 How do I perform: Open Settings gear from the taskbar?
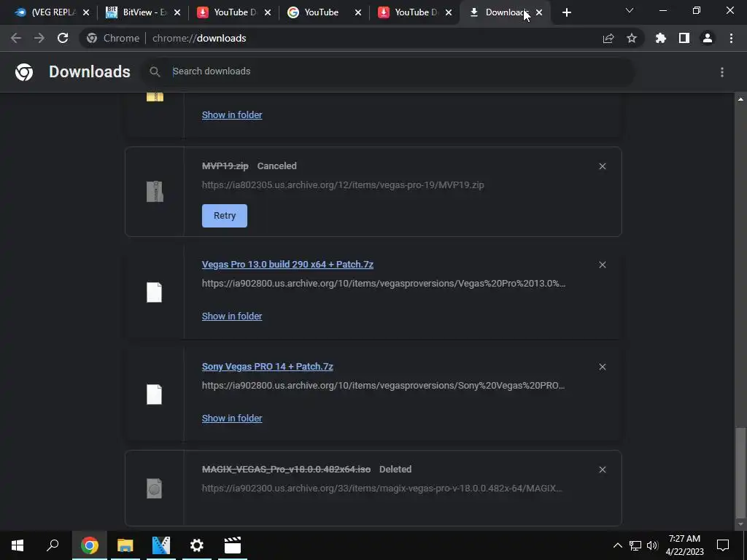[197, 545]
